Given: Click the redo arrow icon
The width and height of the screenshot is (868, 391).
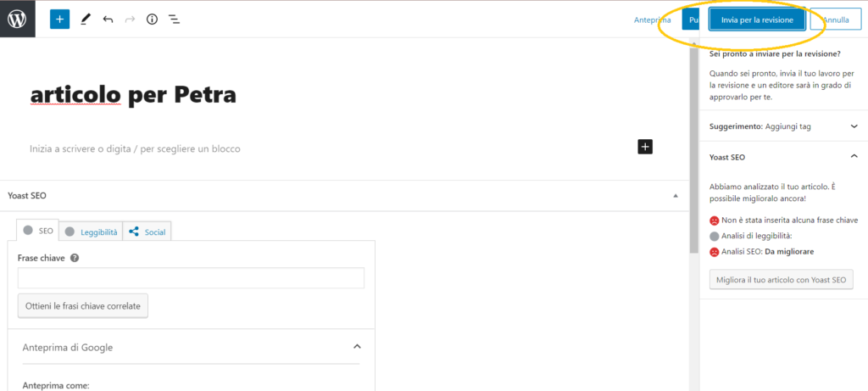Looking at the screenshot, I should pyautogui.click(x=130, y=20).
